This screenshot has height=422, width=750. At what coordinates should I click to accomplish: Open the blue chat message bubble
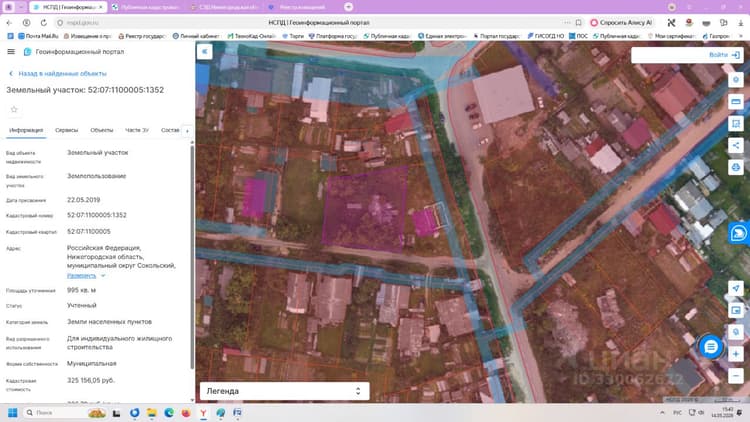click(711, 347)
